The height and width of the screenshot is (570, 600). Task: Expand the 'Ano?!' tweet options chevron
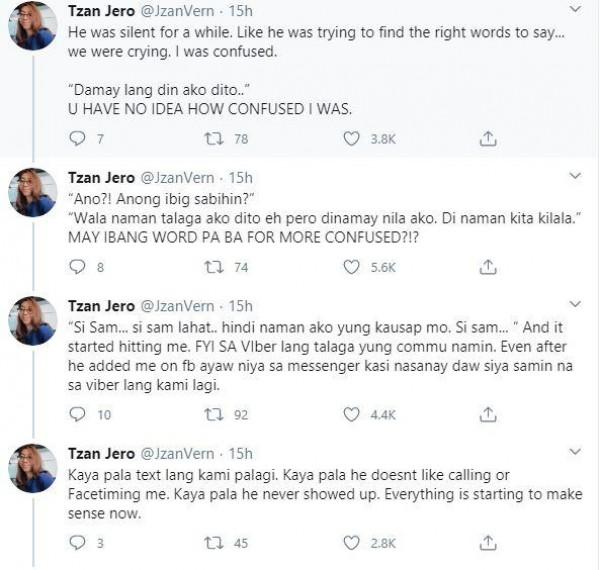pos(575,176)
